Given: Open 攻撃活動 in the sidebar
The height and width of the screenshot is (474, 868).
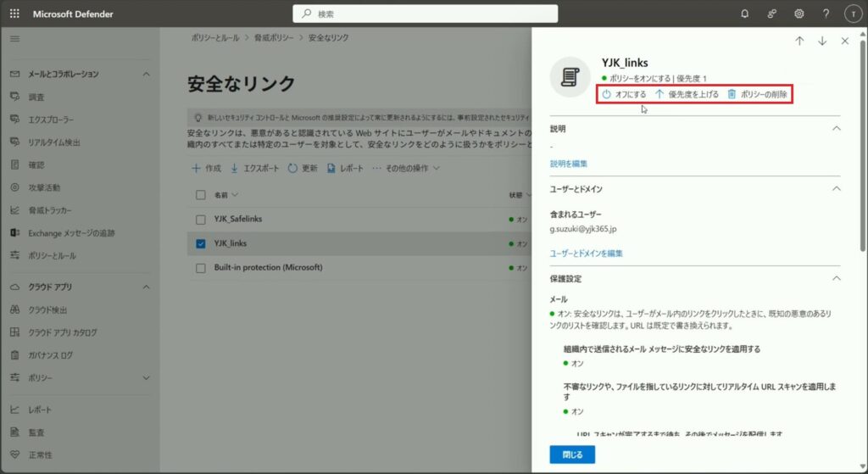Looking at the screenshot, I should pyautogui.click(x=44, y=187).
